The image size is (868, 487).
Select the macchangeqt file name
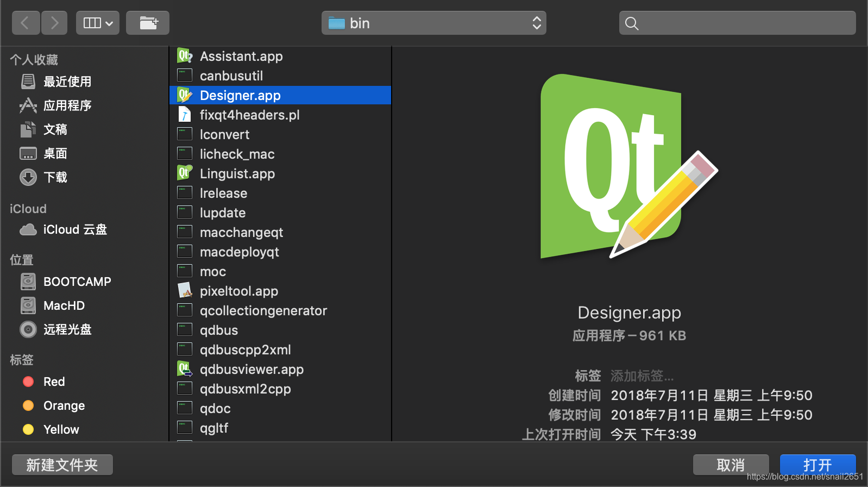click(242, 232)
